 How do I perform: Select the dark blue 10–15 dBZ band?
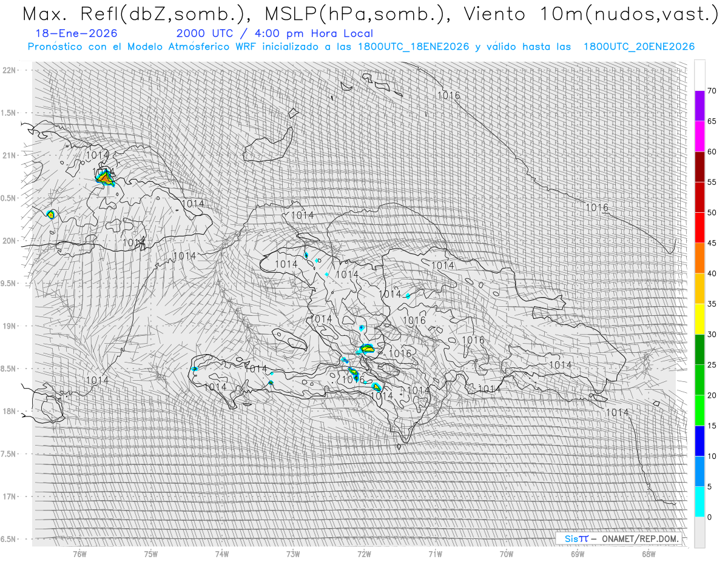click(x=699, y=441)
